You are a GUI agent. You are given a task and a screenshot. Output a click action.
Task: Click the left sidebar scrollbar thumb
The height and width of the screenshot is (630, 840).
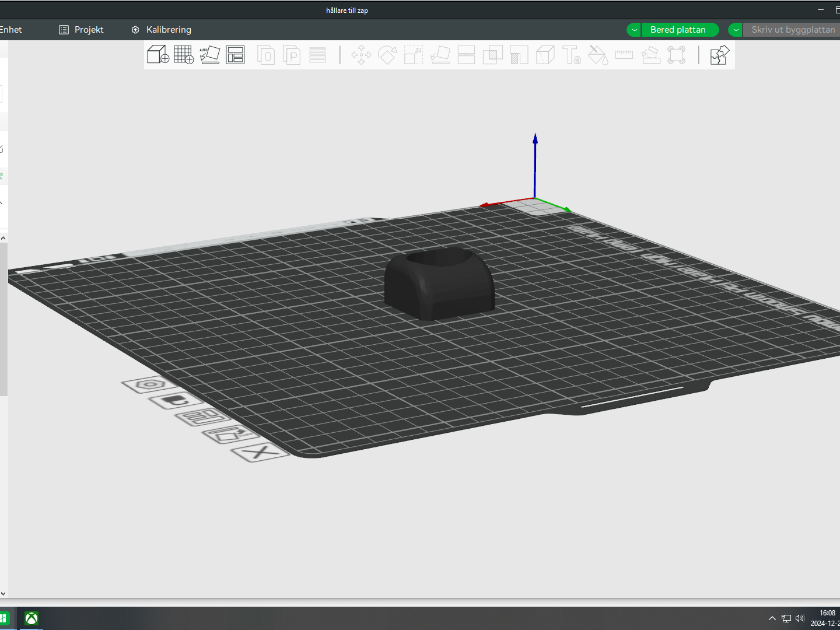click(3, 320)
